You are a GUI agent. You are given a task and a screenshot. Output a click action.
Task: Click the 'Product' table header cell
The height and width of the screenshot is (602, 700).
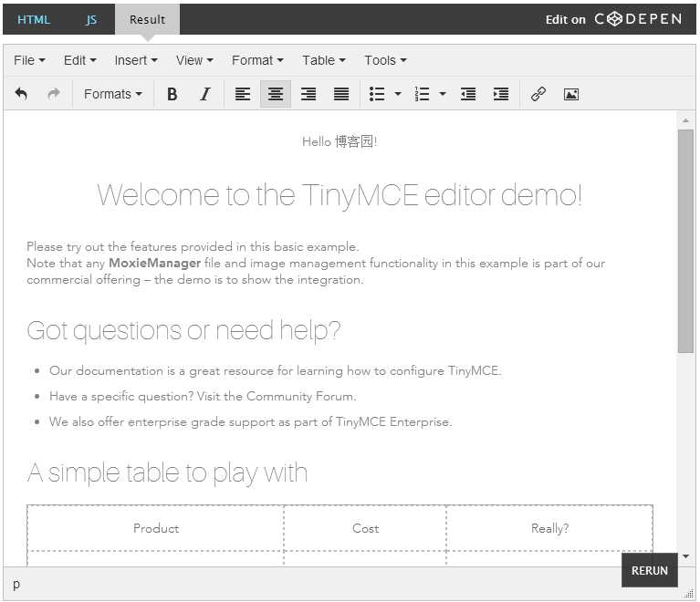point(155,528)
